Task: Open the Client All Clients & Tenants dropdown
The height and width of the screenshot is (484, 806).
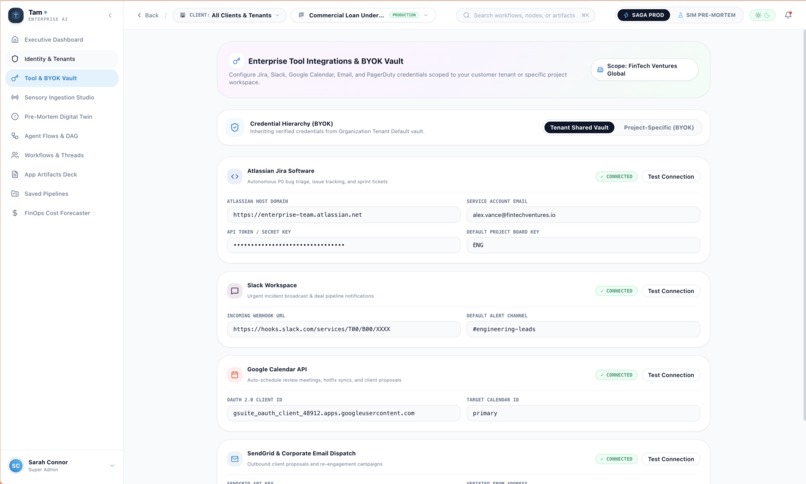Action: pyautogui.click(x=229, y=15)
